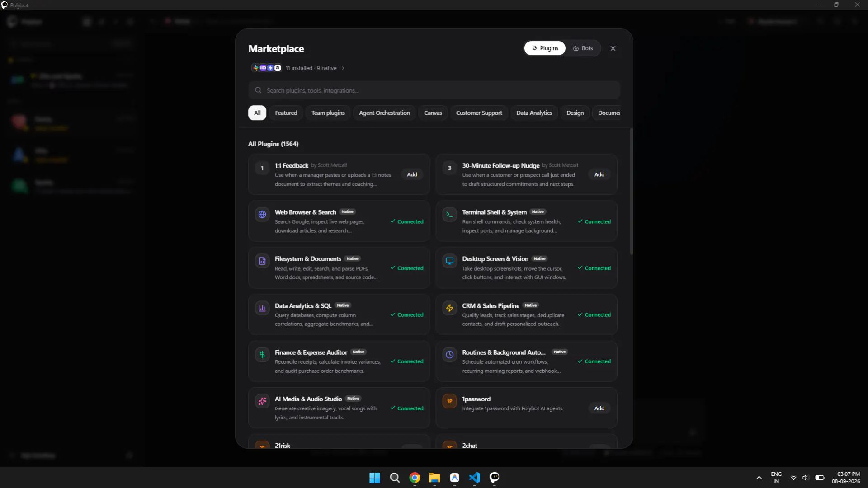
Task: Click the search plugins input field
Action: [434, 90]
